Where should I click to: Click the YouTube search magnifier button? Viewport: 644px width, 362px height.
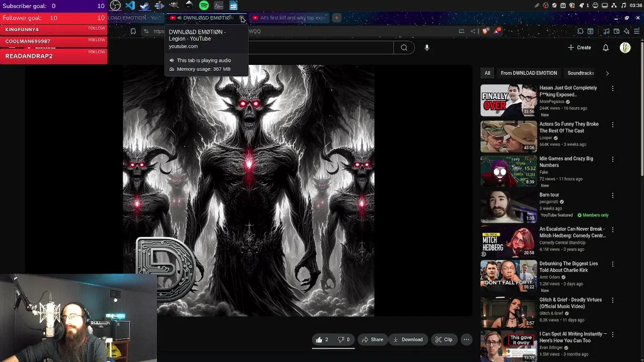pyautogui.click(x=404, y=47)
